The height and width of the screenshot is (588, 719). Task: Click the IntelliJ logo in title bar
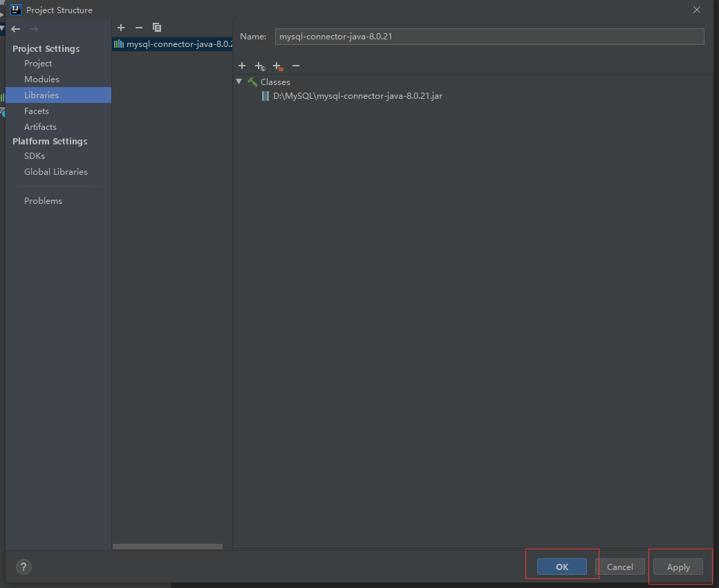click(x=16, y=10)
